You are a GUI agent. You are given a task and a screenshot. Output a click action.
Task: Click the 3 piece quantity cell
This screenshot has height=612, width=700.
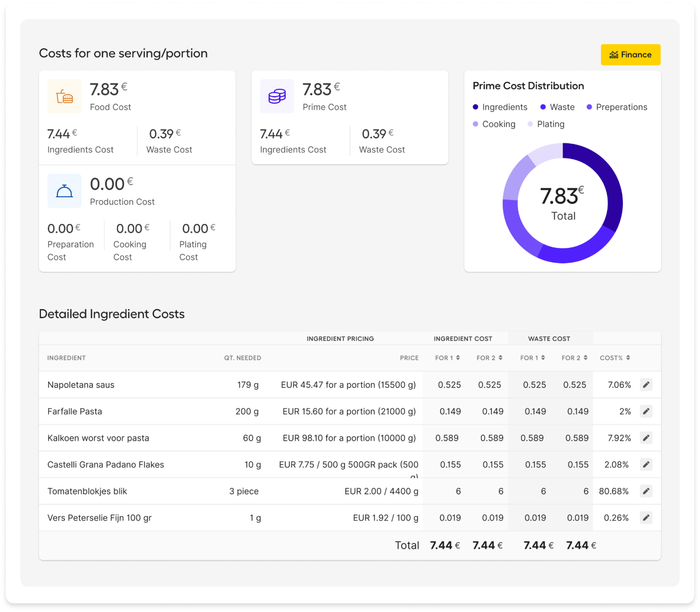(244, 492)
